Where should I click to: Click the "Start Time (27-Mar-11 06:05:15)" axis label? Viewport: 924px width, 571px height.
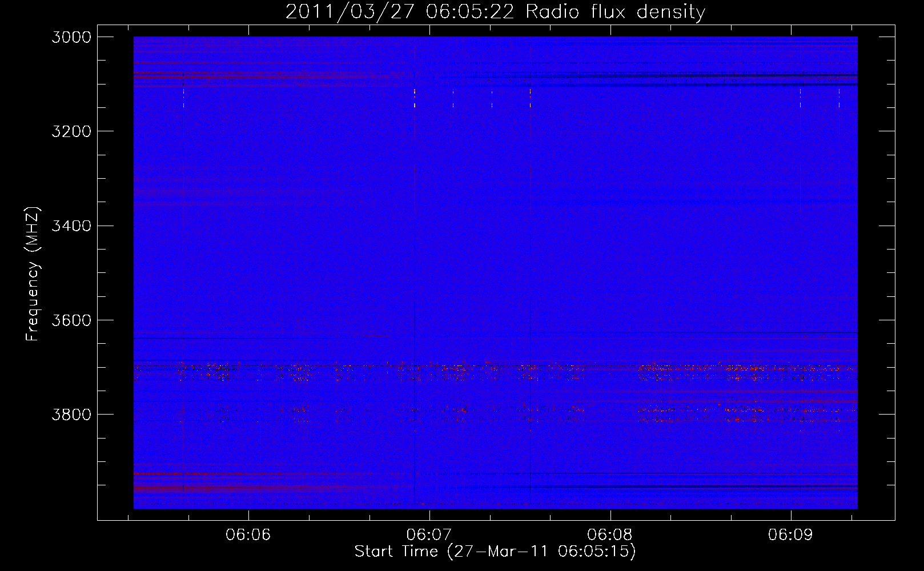495,552
